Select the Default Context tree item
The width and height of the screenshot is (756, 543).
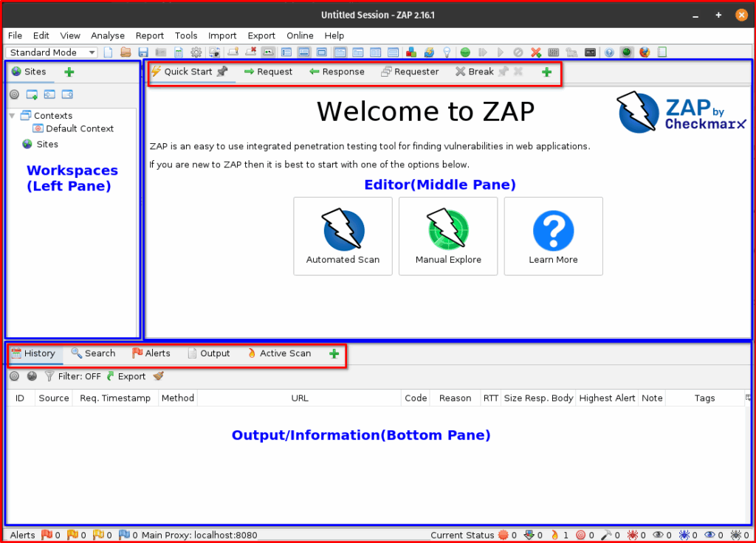[x=73, y=128]
